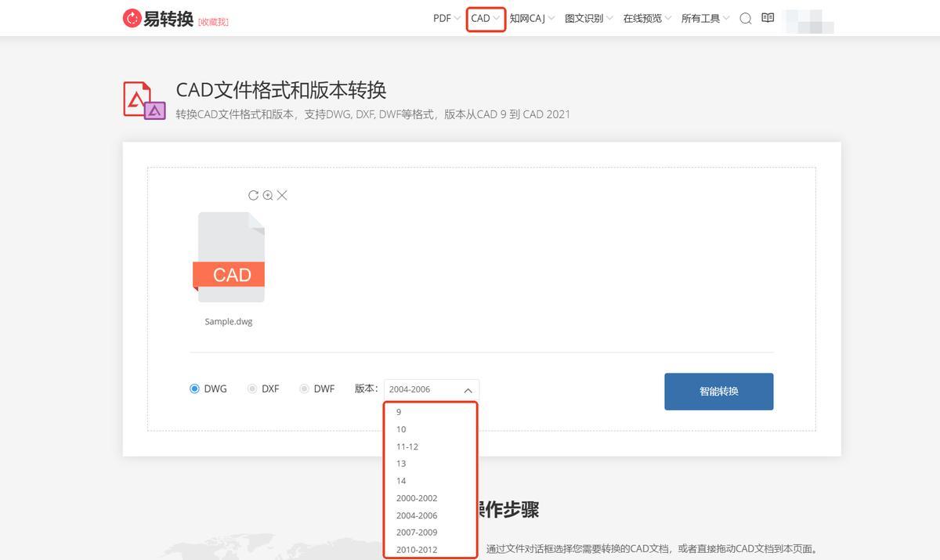Image resolution: width=940 pixels, height=560 pixels.
Task: Open the 图文识别 navigation menu
Action: [x=589, y=18]
